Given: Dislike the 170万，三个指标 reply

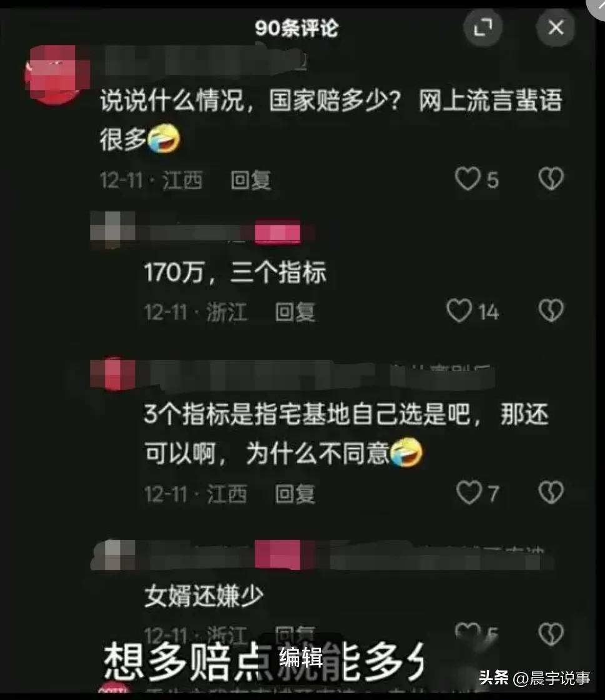Looking at the screenshot, I should [551, 310].
